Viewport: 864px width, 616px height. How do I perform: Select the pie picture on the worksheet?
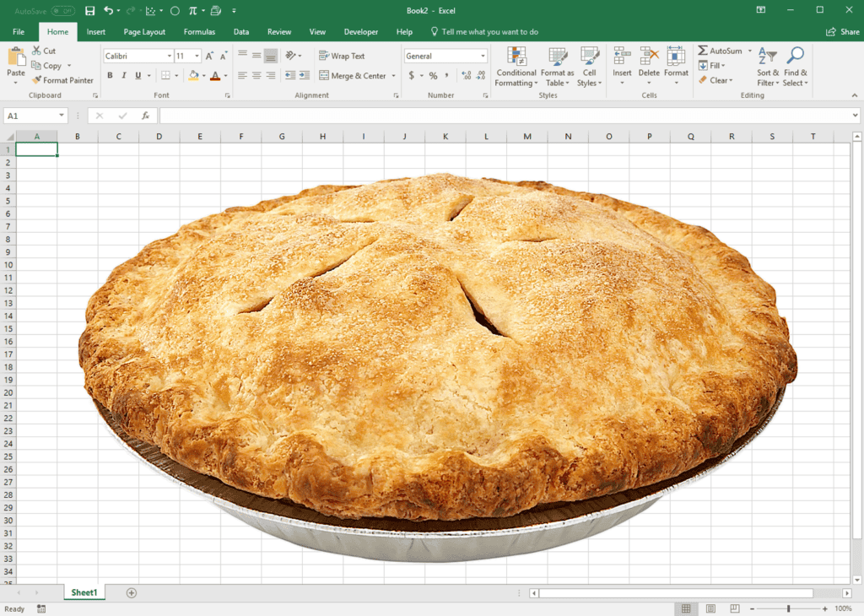(x=438, y=368)
